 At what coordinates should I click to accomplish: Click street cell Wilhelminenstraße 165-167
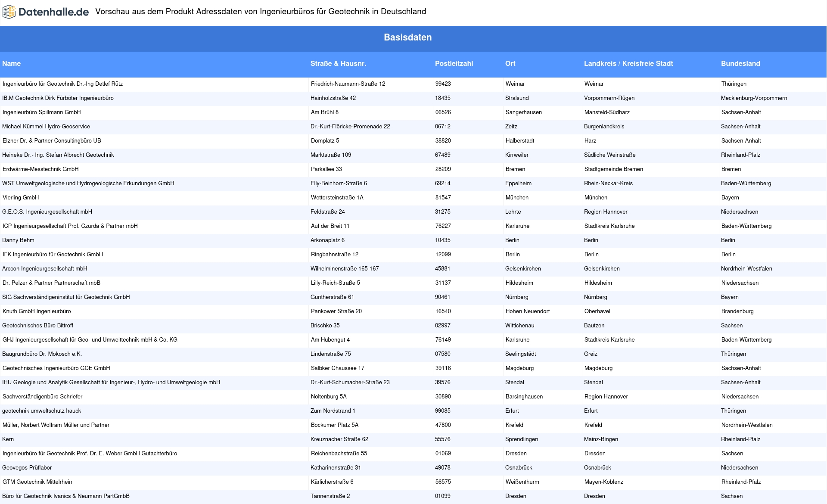pos(345,269)
